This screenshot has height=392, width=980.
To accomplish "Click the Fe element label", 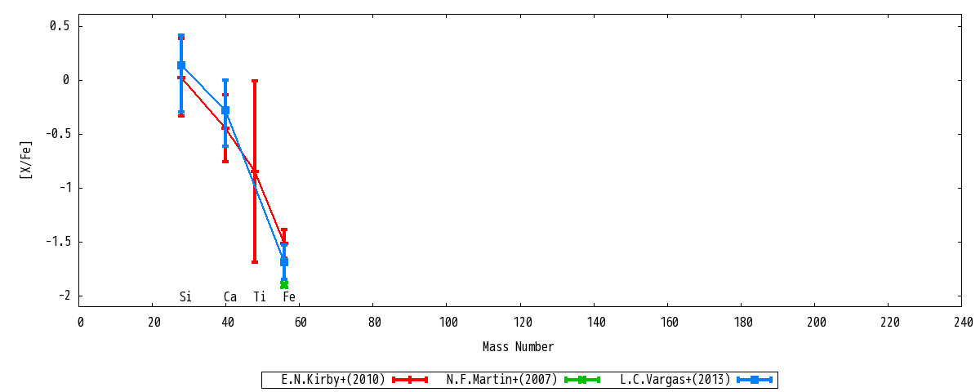I will tap(289, 297).
